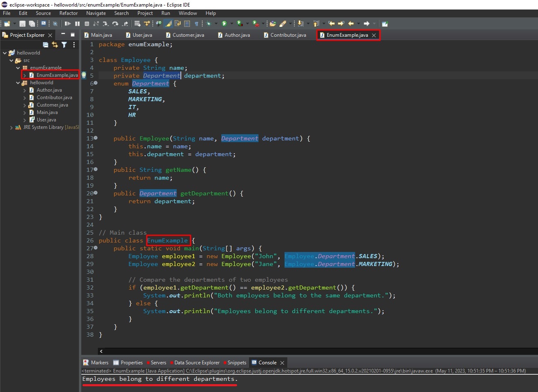Screen dimensions: 538x392
Task: Toggle Mark Occurrences highlighter icon
Action: [x=168, y=24]
